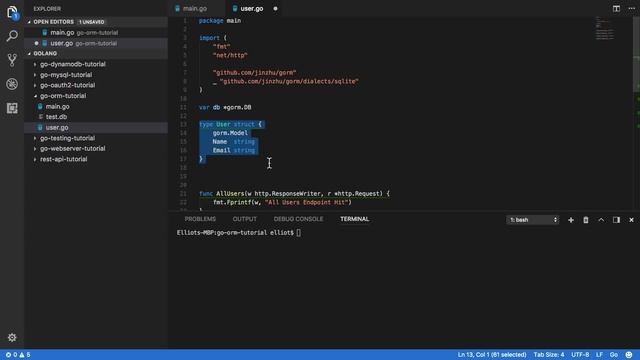Open errors and warnings count in status bar
The height and width of the screenshot is (360, 640).
coord(18,355)
